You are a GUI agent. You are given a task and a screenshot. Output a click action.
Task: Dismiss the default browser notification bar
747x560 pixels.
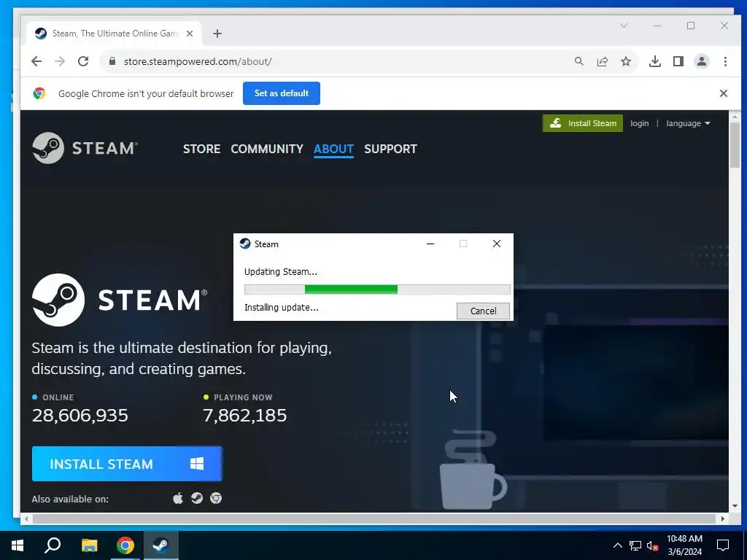click(x=723, y=93)
